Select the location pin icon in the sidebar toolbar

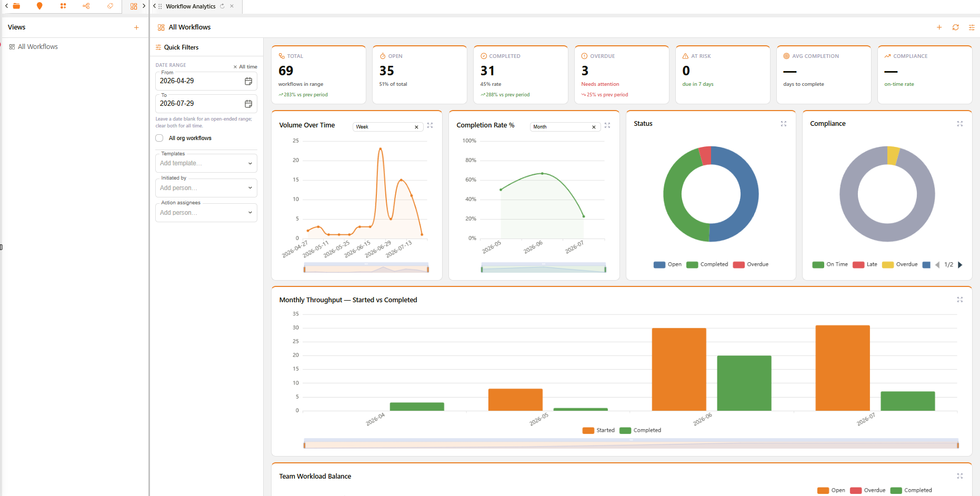[x=39, y=6]
